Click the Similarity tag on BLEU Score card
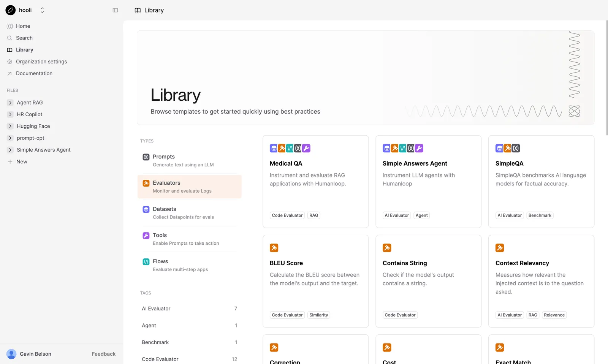 318,315
